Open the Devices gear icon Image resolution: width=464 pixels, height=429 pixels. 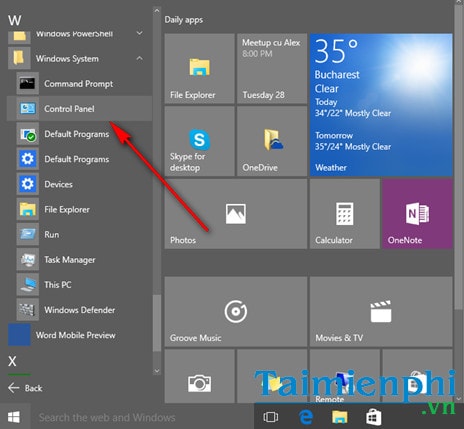tap(27, 184)
